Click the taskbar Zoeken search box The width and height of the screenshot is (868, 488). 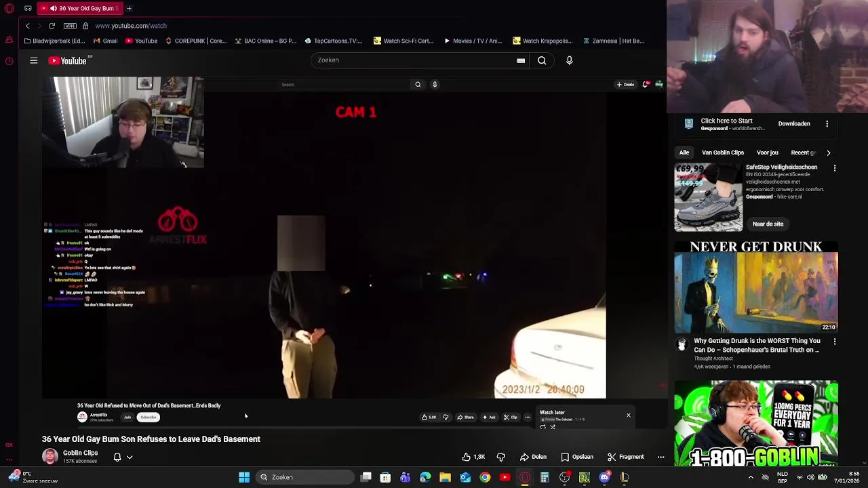point(304,477)
